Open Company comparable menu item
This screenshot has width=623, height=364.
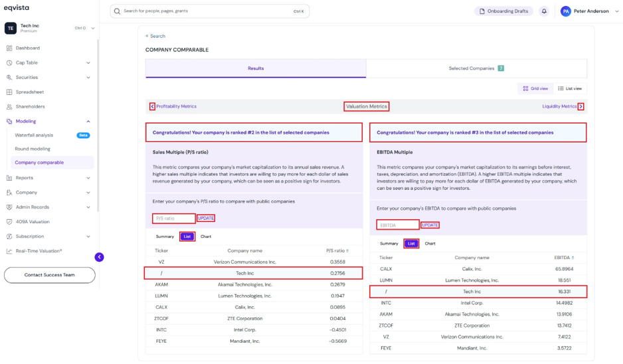pos(52,163)
